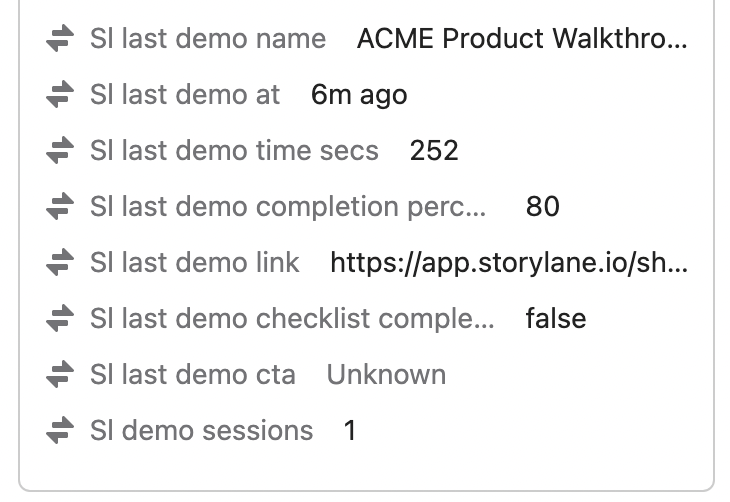Click the Sl last demo link label

pos(195,263)
